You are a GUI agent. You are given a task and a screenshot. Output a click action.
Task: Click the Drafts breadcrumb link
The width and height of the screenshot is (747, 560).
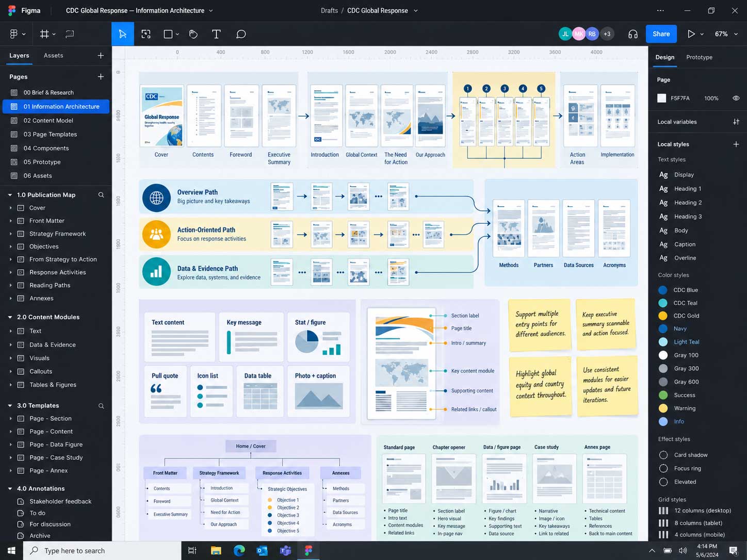[x=329, y=10]
